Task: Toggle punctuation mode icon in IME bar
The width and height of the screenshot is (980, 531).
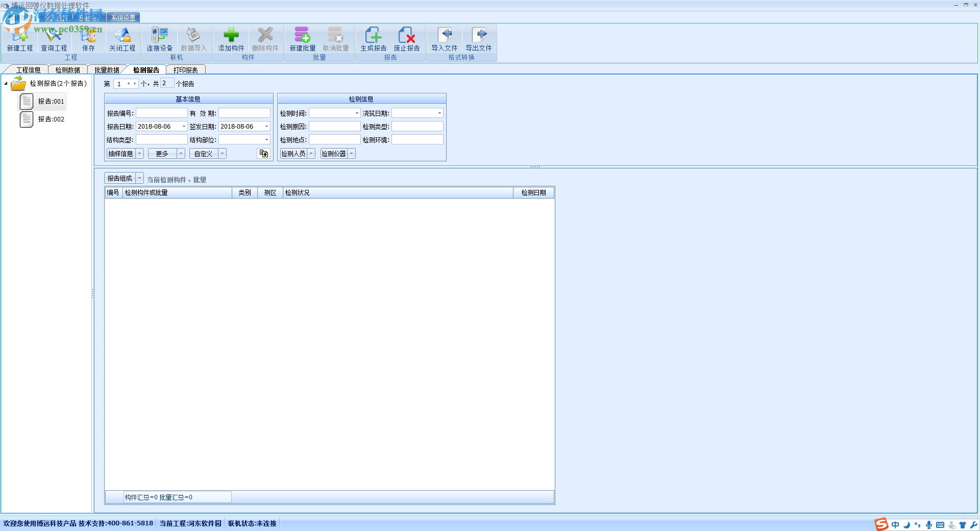Action: click(x=918, y=525)
